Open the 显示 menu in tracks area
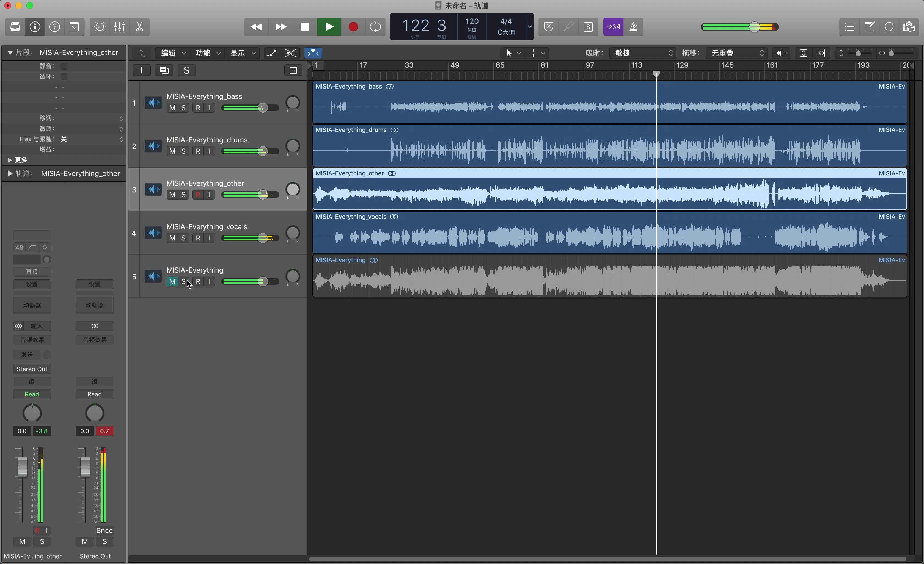 (243, 53)
